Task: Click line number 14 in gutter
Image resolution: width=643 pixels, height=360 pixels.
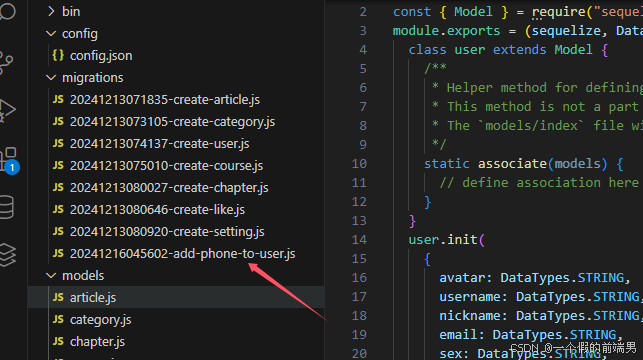Action: [359, 239]
